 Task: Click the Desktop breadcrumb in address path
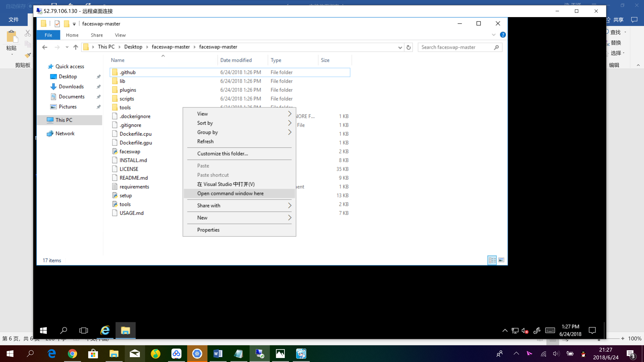(133, 47)
